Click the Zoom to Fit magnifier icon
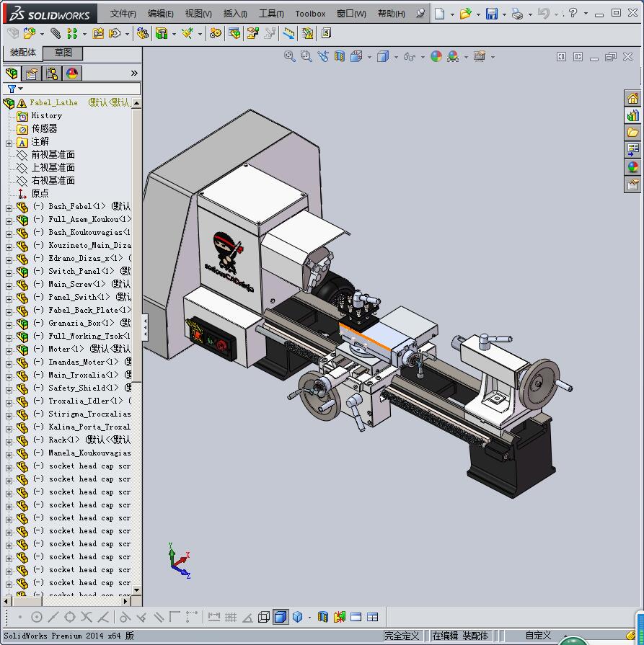The height and width of the screenshot is (645, 644). pyautogui.click(x=290, y=56)
